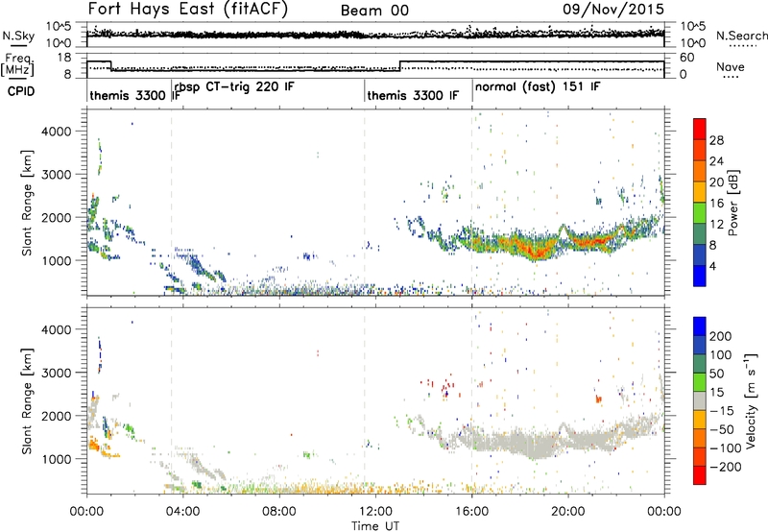Click the 'N.Sky' legend label
The image size is (768, 532).
(18, 36)
